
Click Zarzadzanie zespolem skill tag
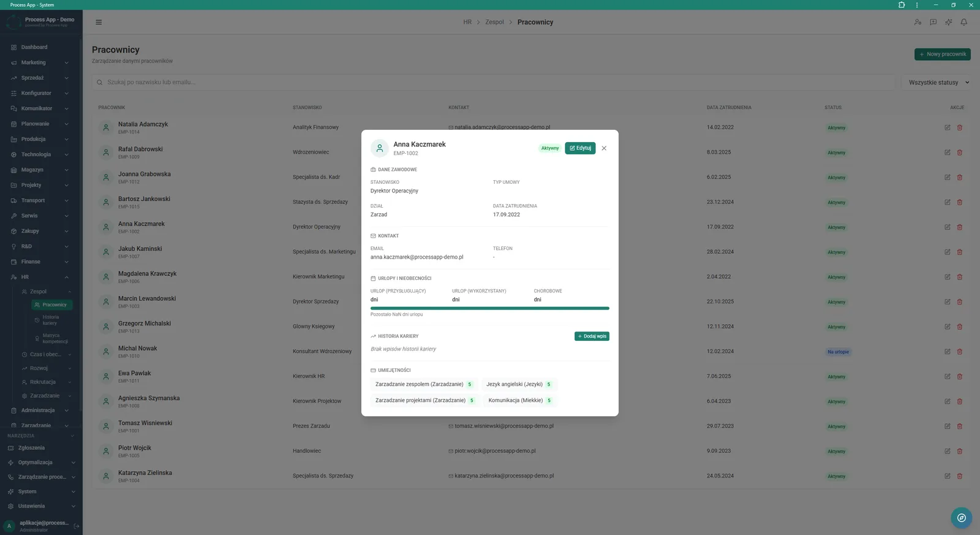[424, 384]
